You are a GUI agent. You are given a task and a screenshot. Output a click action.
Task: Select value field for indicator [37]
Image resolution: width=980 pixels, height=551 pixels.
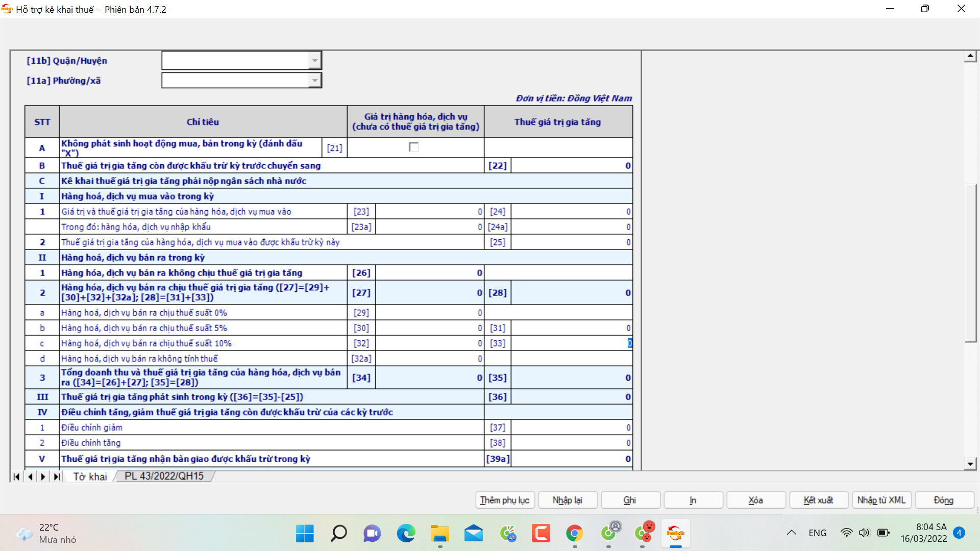pos(572,427)
